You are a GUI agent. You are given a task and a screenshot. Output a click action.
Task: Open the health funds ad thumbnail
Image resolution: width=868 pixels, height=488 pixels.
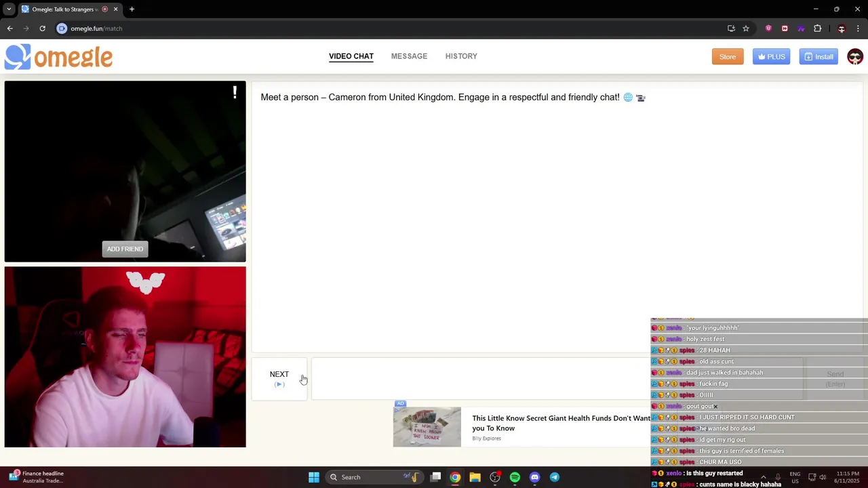pyautogui.click(x=427, y=427)
